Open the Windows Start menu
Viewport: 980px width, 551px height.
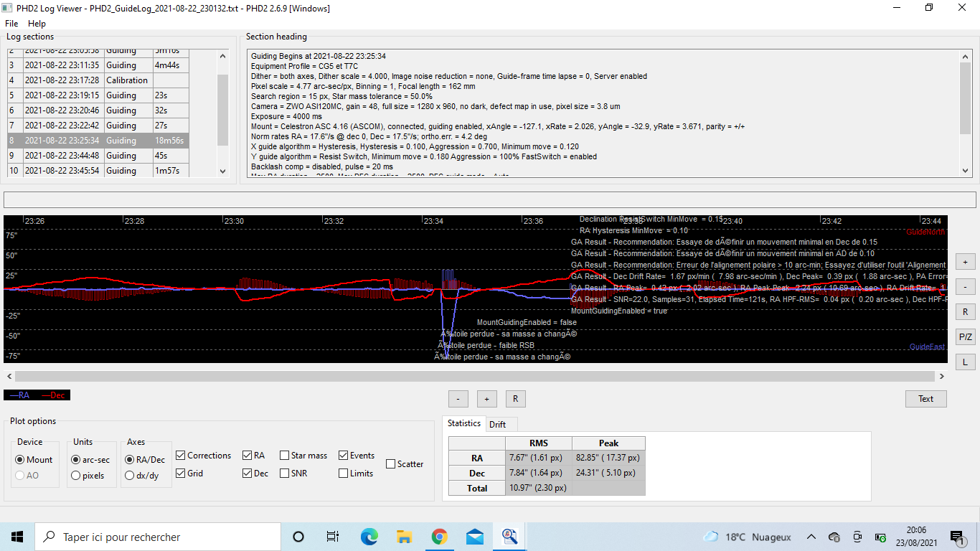[17, 537]
